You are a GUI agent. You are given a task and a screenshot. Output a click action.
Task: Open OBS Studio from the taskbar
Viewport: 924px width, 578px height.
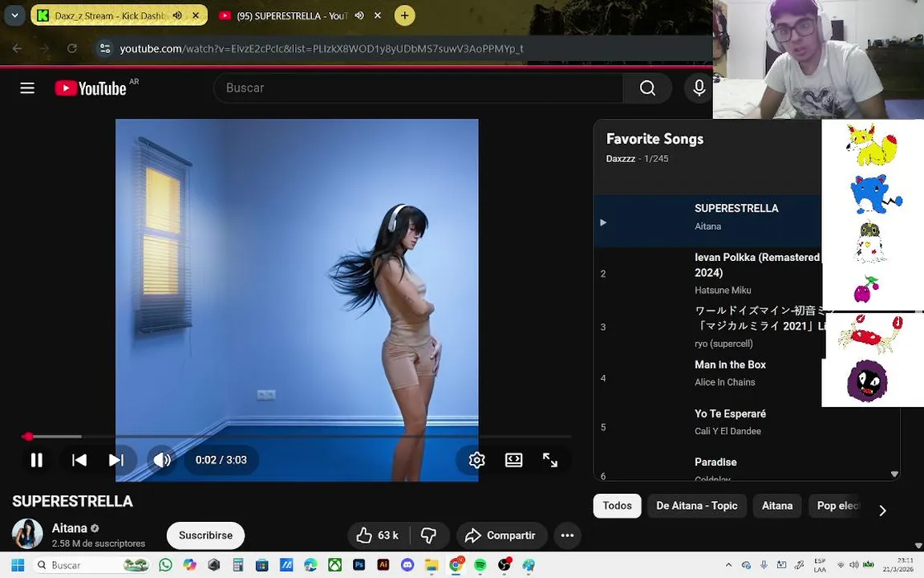(504, 565)
